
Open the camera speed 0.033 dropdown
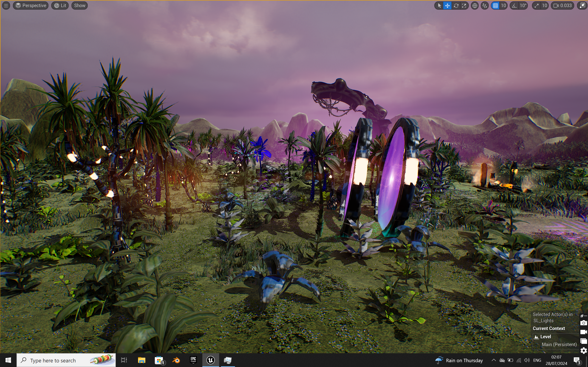(563, 6)
